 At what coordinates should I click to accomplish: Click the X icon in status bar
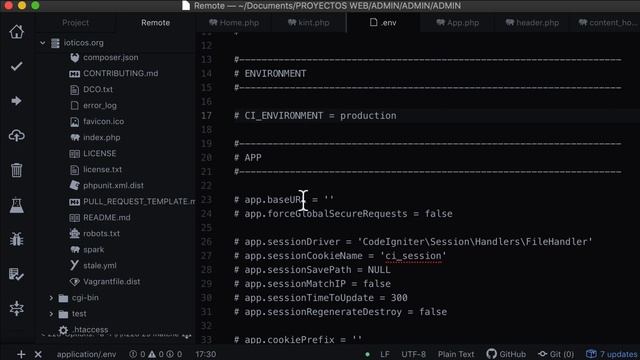coord(38,354)
